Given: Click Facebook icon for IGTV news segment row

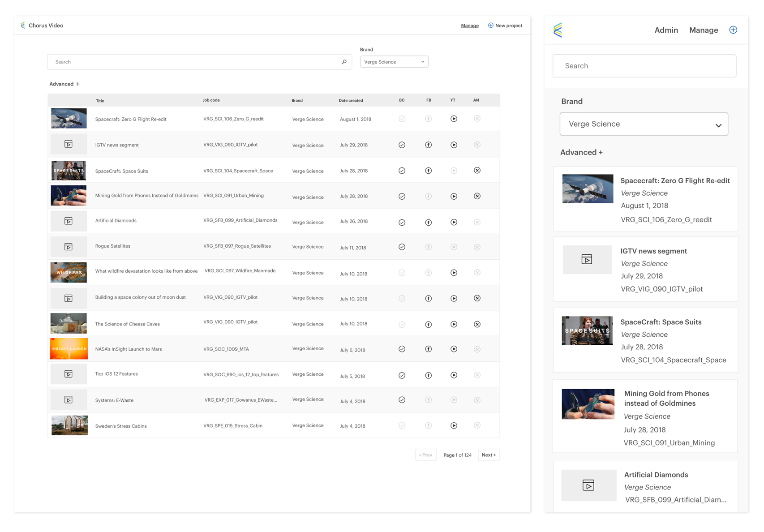Looking at the screenshot, I should 428,145.
